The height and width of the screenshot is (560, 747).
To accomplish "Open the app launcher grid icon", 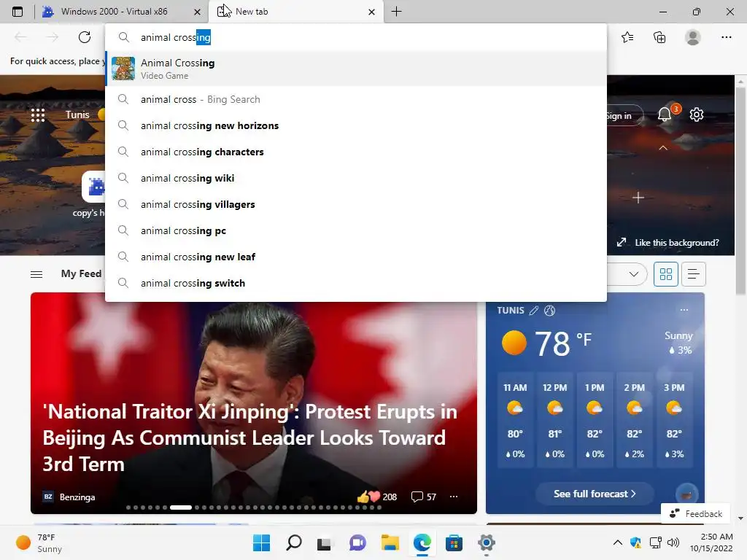I will tap(38, 114).
